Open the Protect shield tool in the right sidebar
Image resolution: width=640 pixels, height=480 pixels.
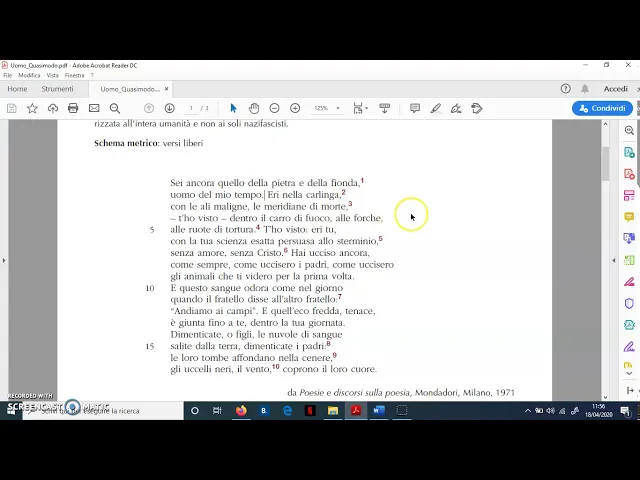click(x=629, y=303)
